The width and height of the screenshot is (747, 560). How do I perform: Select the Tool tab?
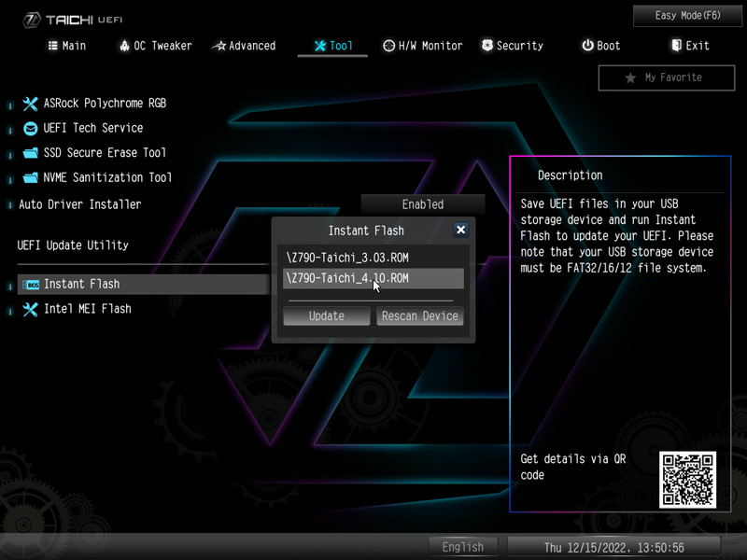(333, 46)
